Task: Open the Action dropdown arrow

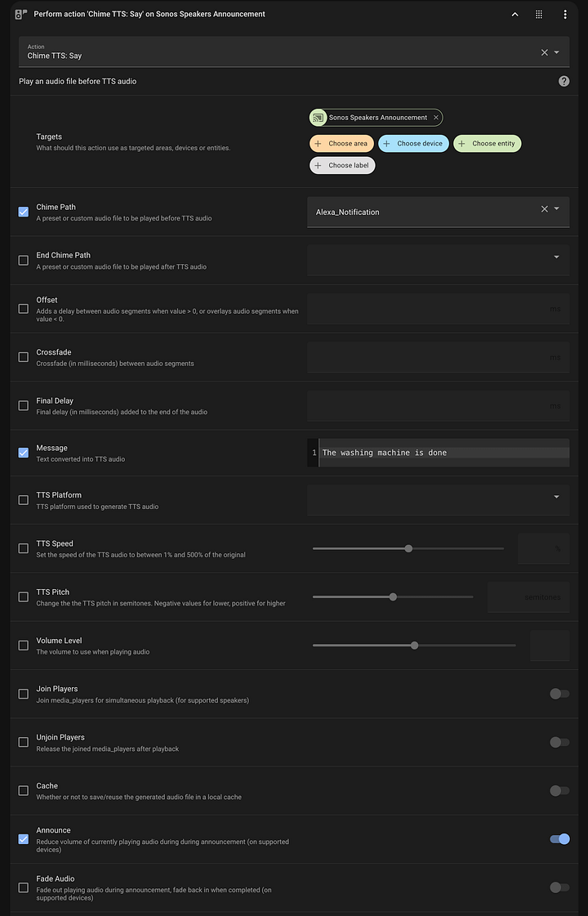Action: tap(556, 52)
